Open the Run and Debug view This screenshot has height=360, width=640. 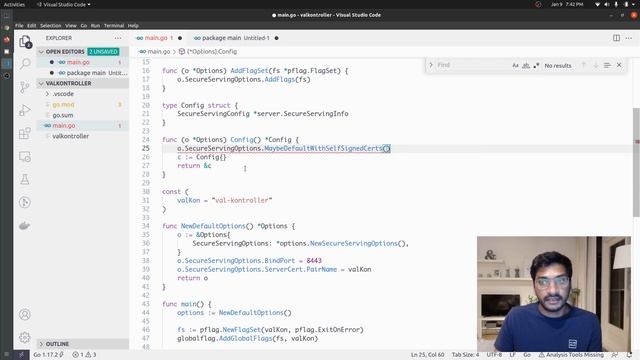pos(25,110)
